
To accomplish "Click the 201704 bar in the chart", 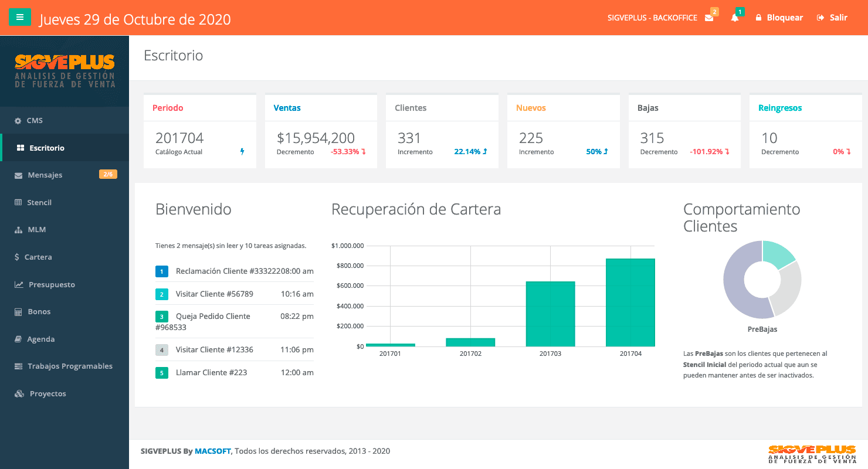I will [x=630, y=303].
